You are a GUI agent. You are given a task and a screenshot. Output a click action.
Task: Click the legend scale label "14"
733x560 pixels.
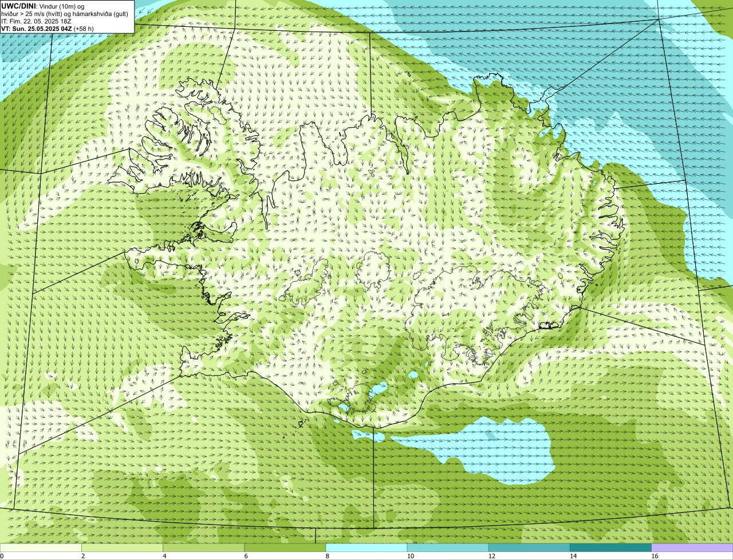573,556
